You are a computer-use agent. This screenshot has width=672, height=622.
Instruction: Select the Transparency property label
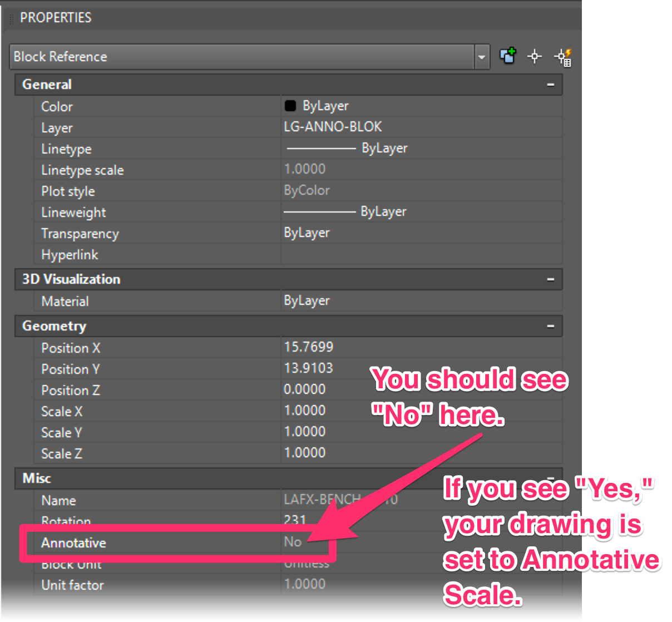[80, 234]
